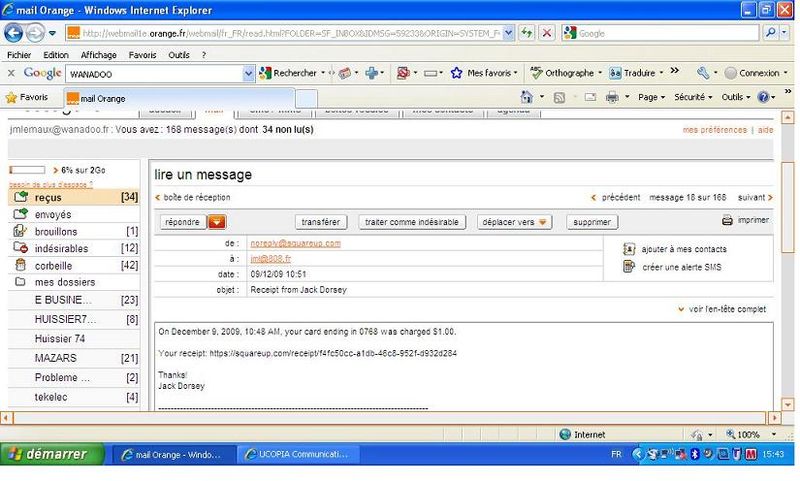The height and width of the screenshot is (481, 800).
Task: Open the Fichier menu
Action: click(19, 55)
